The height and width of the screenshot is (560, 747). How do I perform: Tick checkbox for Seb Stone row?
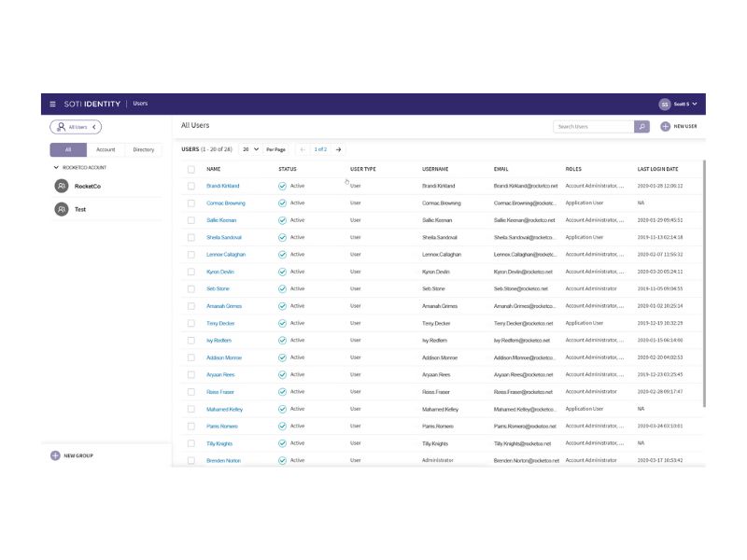pyautogui.click(x=191, y=289)
